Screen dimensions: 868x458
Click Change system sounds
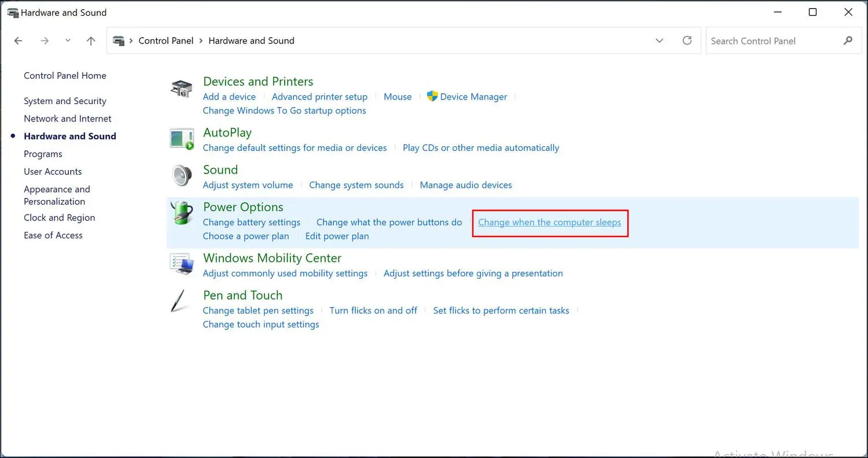click(x=356, y=186)
